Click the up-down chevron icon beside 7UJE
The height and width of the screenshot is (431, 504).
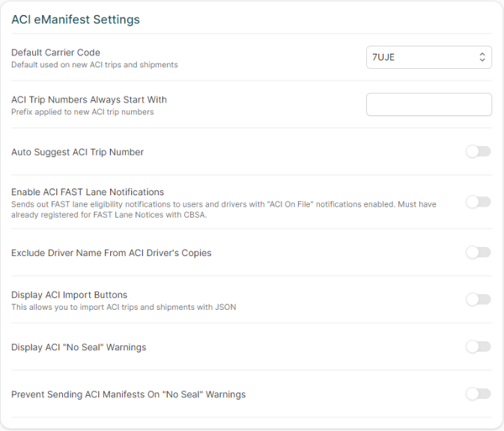pyautogui.click(x=482, y=57)
